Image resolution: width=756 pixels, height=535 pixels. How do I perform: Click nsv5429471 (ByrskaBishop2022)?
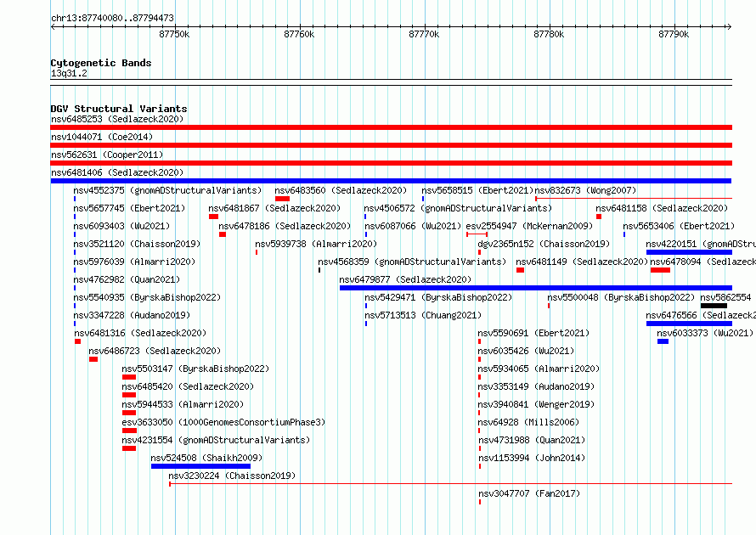pyautogui.click(x=438, y=297)
